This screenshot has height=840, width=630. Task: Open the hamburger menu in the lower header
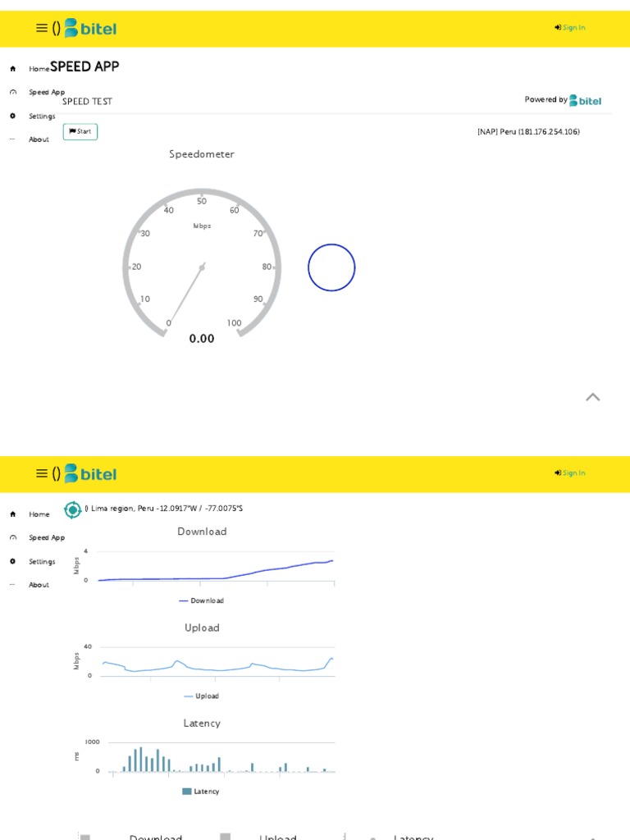(42, 473)
